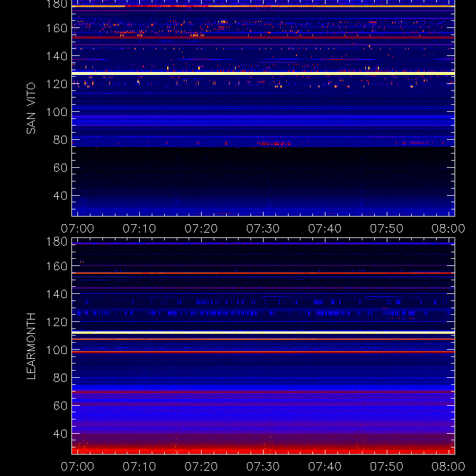Image resolution: width=476 pixels, height=476 pixels.
Task: Select the 07:10 label below San Vito plot
Action: [x=139, y=228]
